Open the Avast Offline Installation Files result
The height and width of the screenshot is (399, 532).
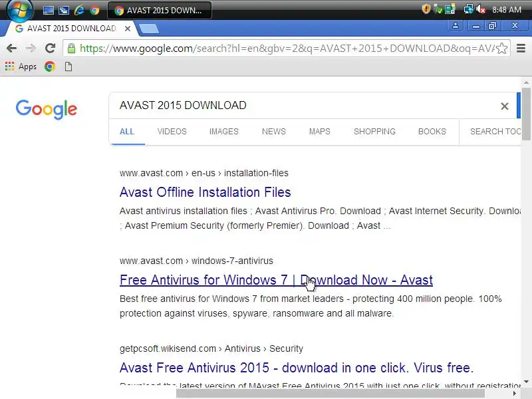(x=205, y=192)
